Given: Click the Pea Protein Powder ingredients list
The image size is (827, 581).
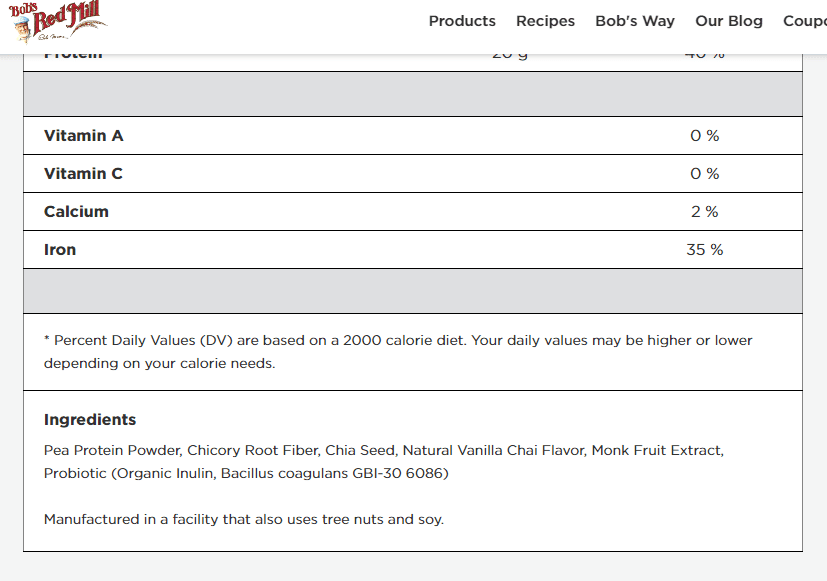Looking at the screenshot, I should 383,461.
